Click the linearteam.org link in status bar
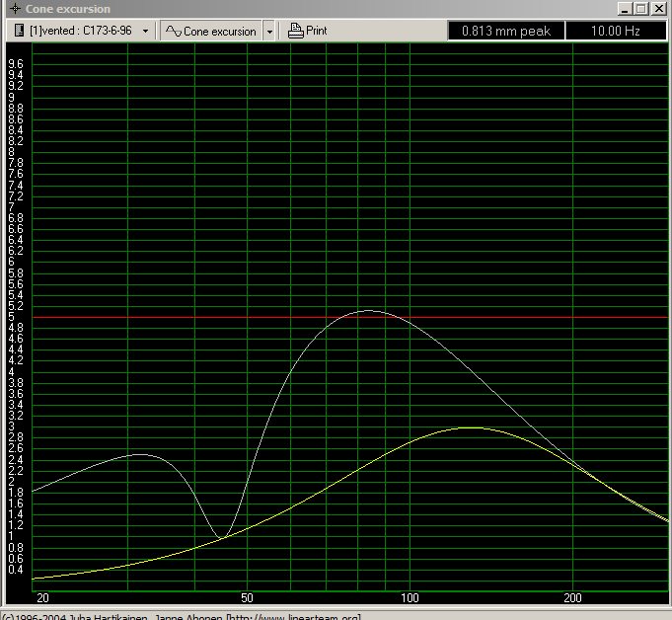This screenshot has height=620, width=672. (294, 617)
